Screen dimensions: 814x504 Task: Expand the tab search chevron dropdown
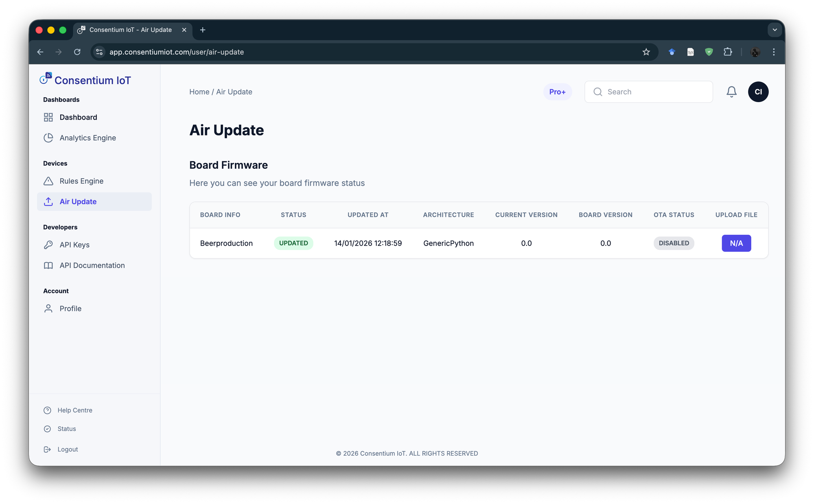point(775,30)
